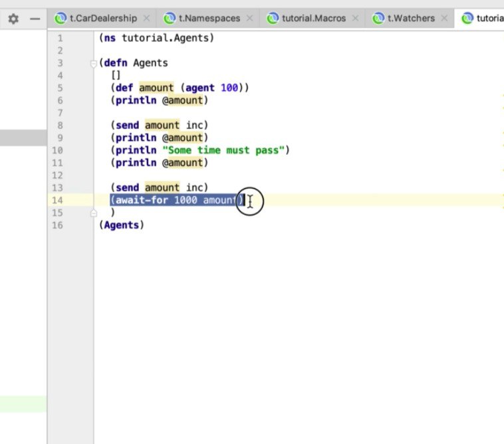Click line number 1 in gutter
504x444 pixels.
click(60, 39)
